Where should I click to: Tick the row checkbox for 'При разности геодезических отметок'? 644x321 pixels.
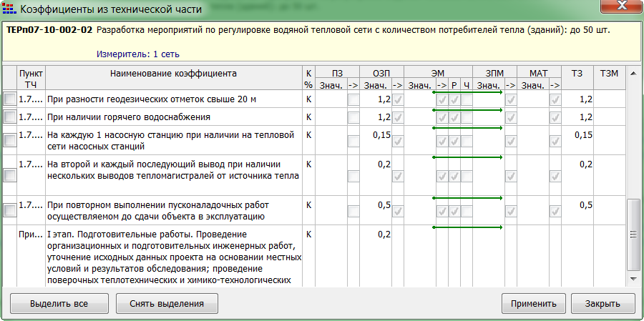click(x=9, y=99)
